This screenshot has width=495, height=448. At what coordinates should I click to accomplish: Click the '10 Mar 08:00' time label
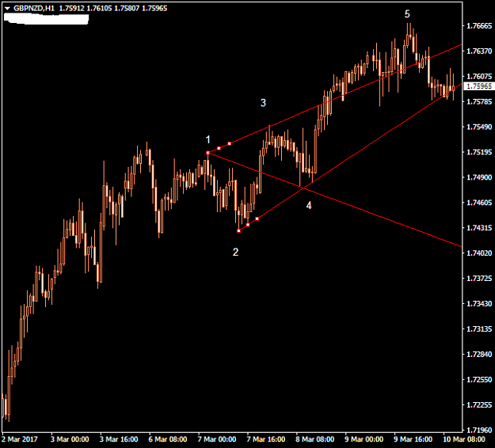464,439
